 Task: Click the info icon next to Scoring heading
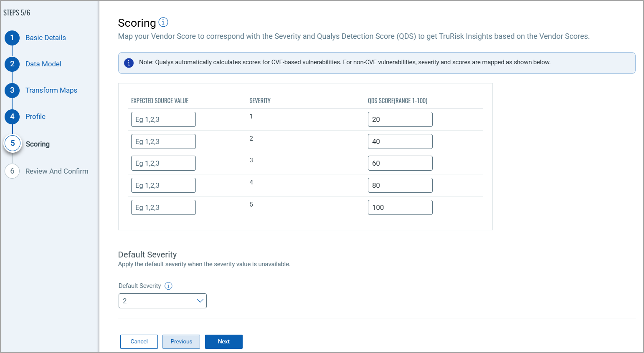coord(163,22)
